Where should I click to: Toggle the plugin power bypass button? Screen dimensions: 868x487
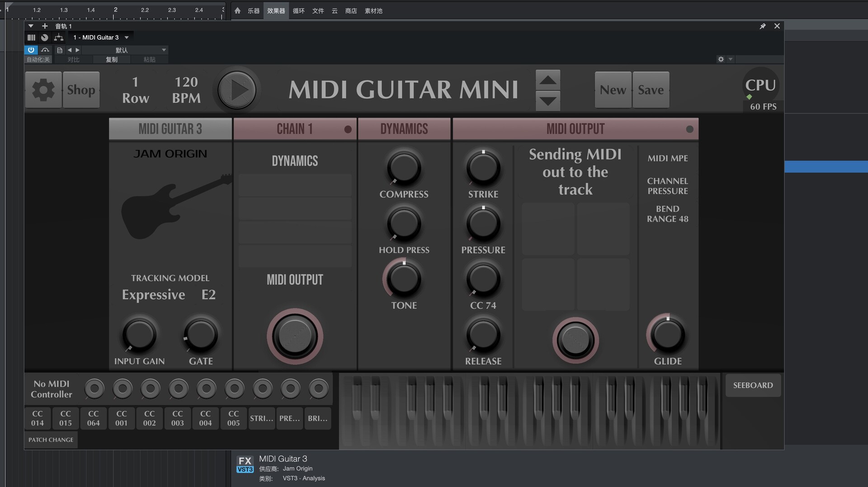pos(31,50)
